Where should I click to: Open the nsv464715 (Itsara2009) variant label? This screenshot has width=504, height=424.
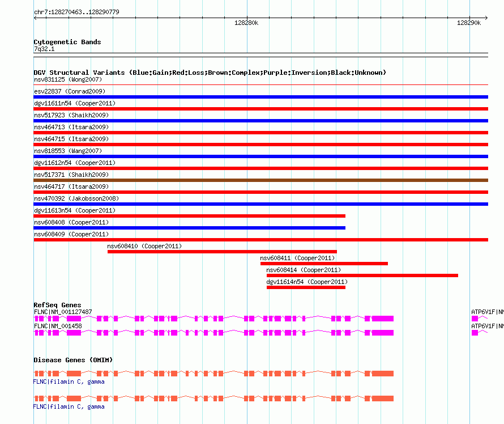click(71, 139)
